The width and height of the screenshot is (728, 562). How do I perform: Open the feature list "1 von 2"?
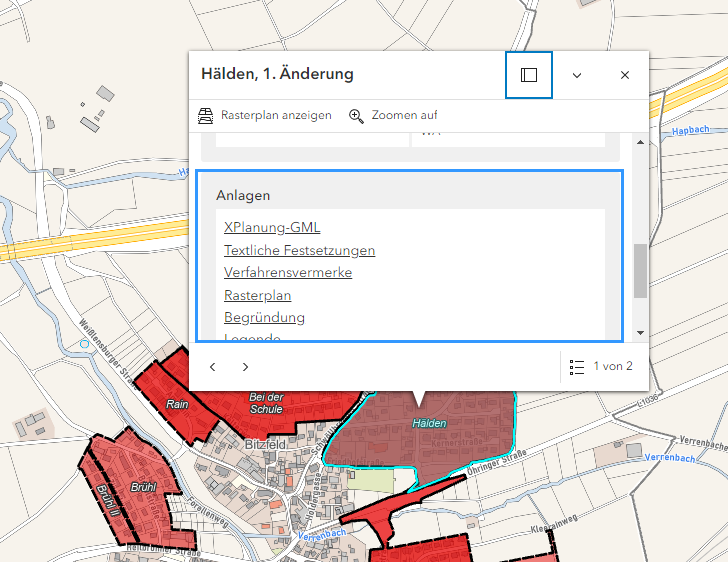(601, 367)
